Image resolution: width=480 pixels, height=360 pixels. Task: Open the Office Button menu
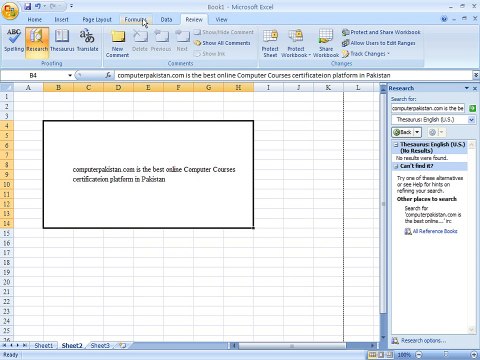point(10,10)
